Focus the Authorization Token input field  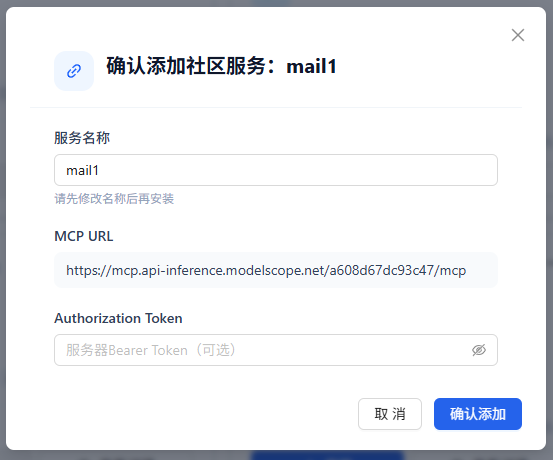tap(276, 350)
